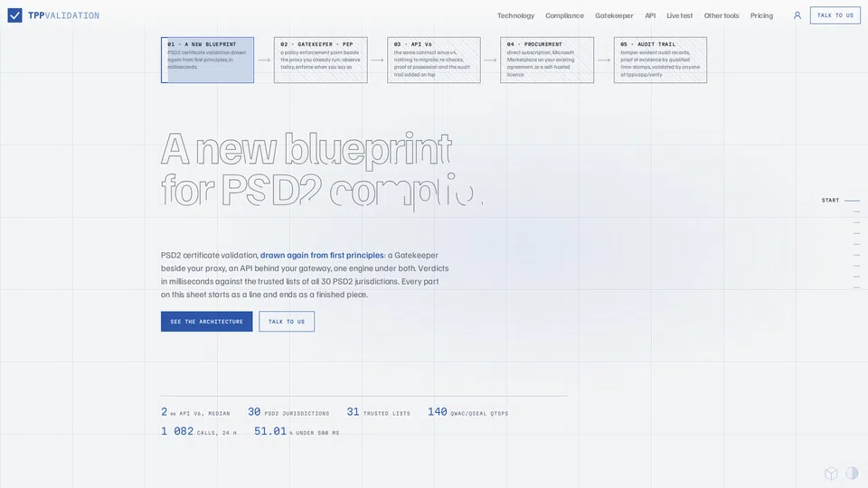Click the '1 082 calls, 24 h' stat
Viewport: 868px width, 488px height.
199,432
